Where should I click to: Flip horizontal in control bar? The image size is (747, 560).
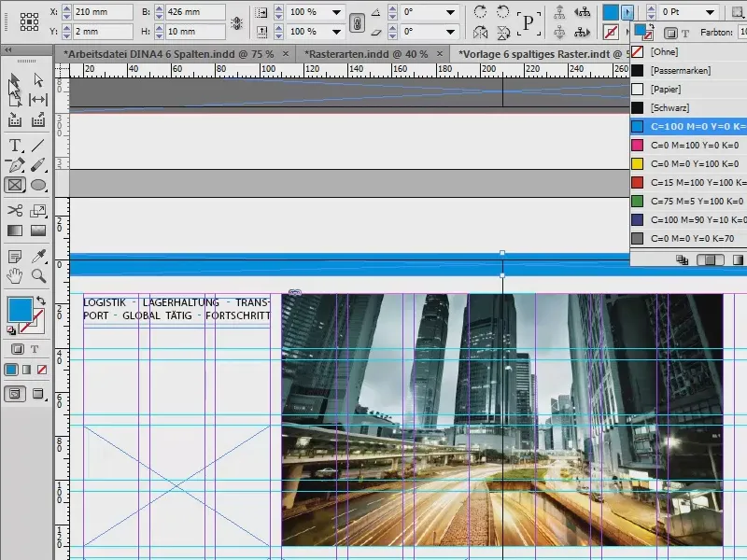[x=480, y=33]
